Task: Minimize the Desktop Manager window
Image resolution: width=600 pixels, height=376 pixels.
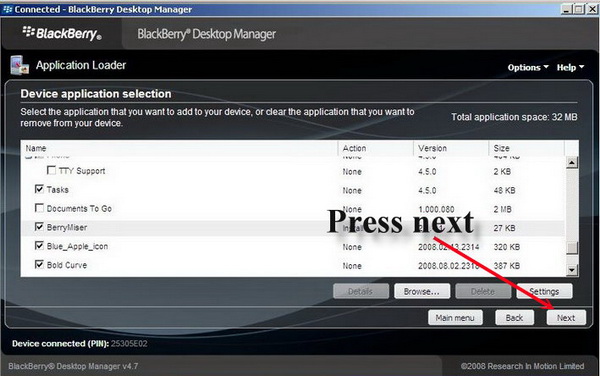Action: (x=567, y=9)
